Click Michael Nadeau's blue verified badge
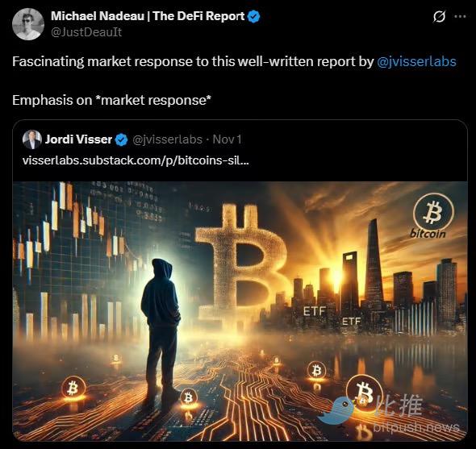Viewport: 476px width, 449px height. (254, 16)
